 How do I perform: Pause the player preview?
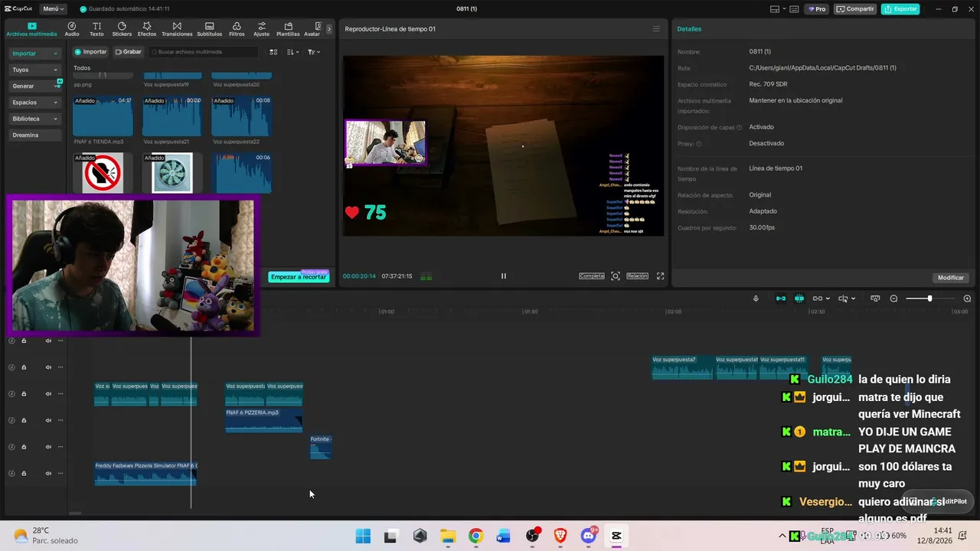click(x=503, y=276)
